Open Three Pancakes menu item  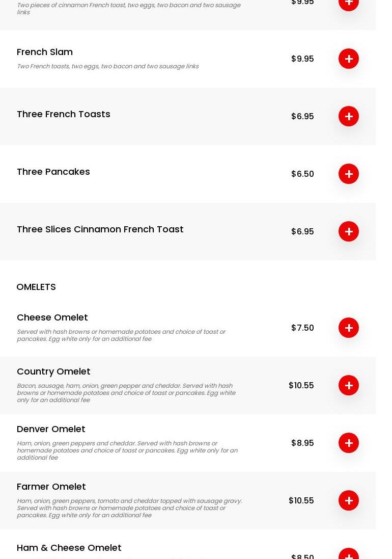coord(53,172)
